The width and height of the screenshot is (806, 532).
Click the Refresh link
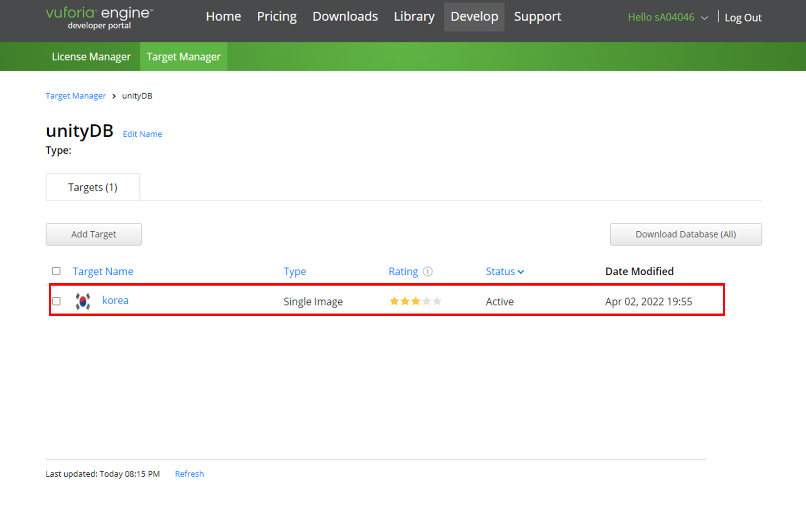[189, 474]
